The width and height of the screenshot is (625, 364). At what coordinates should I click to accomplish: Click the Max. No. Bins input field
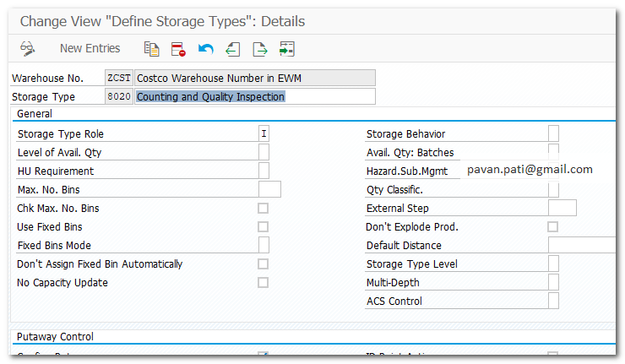coord(269,189)
